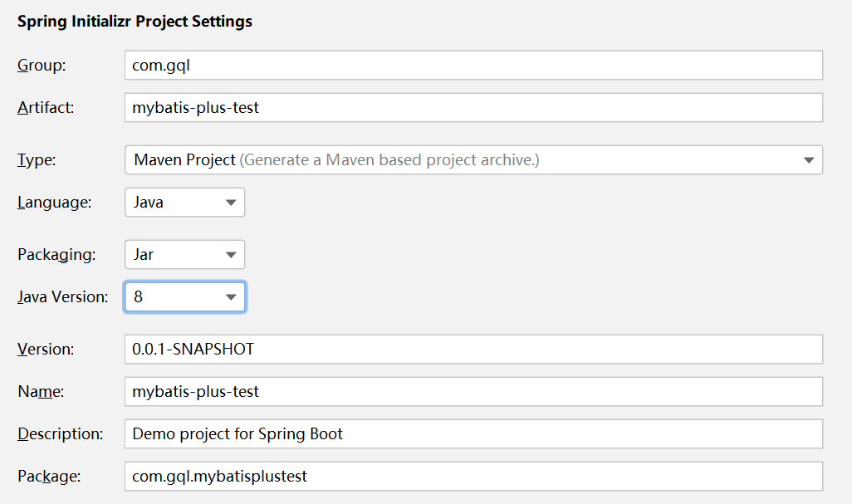Click the Package label
Screen dimensions: 852x504
pyautogui.click(x=49, y=476)
